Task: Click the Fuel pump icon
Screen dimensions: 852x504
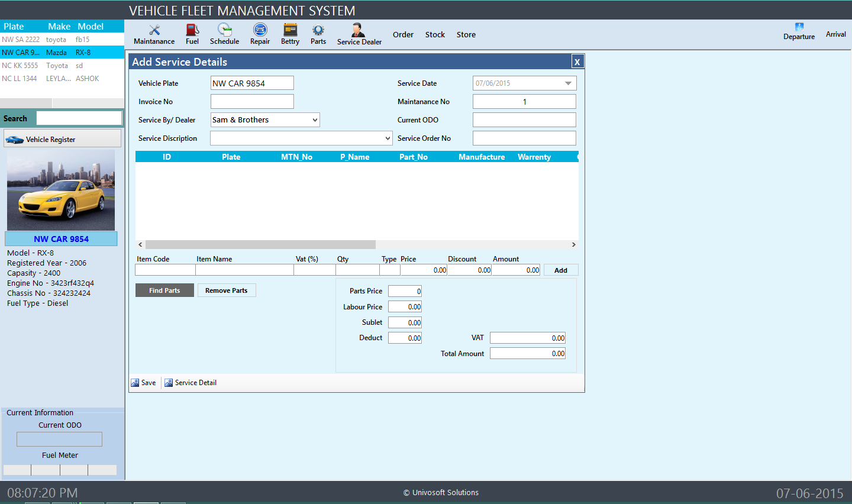Action: [x=192, y=30]
